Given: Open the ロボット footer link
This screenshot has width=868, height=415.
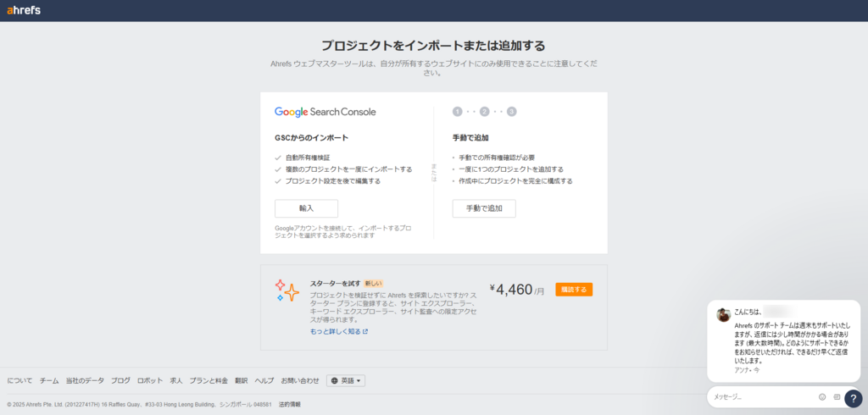Looking at the screenshot, I should tap(150, 380).
